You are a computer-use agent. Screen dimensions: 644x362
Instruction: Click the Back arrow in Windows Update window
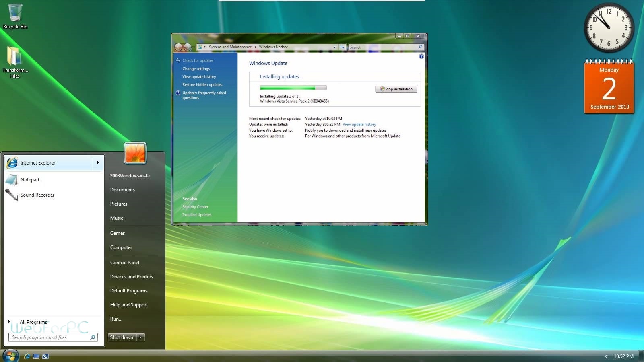(179, 47)
